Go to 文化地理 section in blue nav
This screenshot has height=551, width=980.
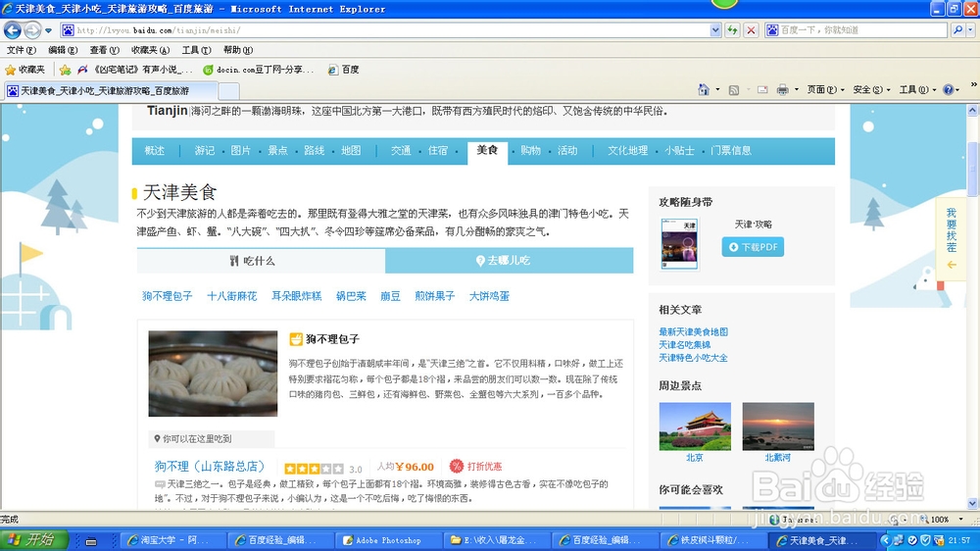(x=627, y=151)
